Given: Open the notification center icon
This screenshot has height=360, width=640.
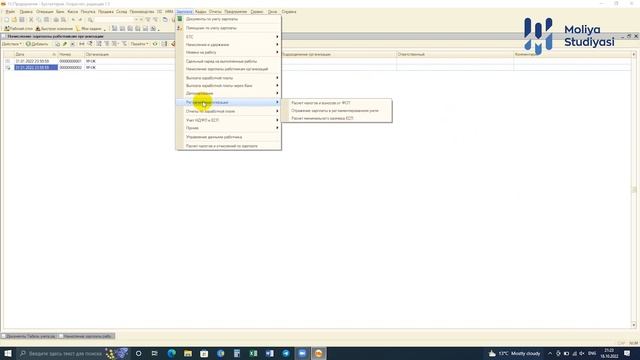Looking at the screenshot, I should (627, 353).
